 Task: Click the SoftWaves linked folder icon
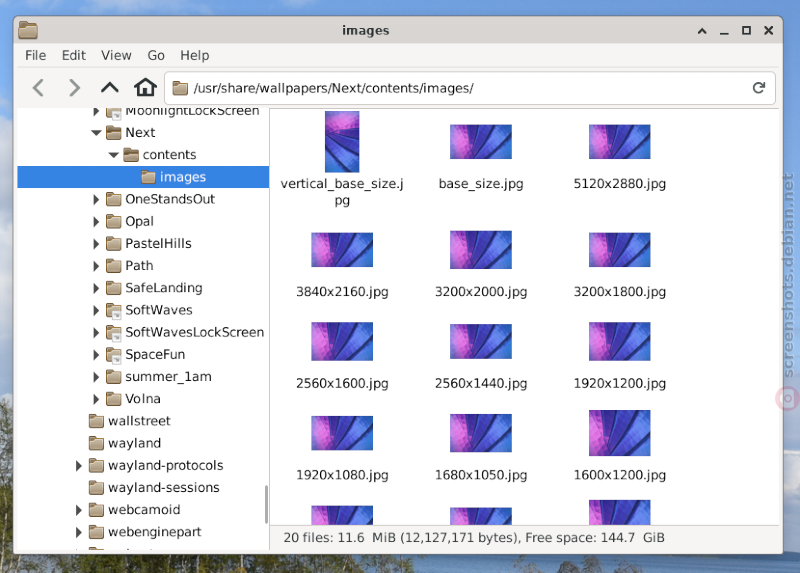(x=113, y=310)
